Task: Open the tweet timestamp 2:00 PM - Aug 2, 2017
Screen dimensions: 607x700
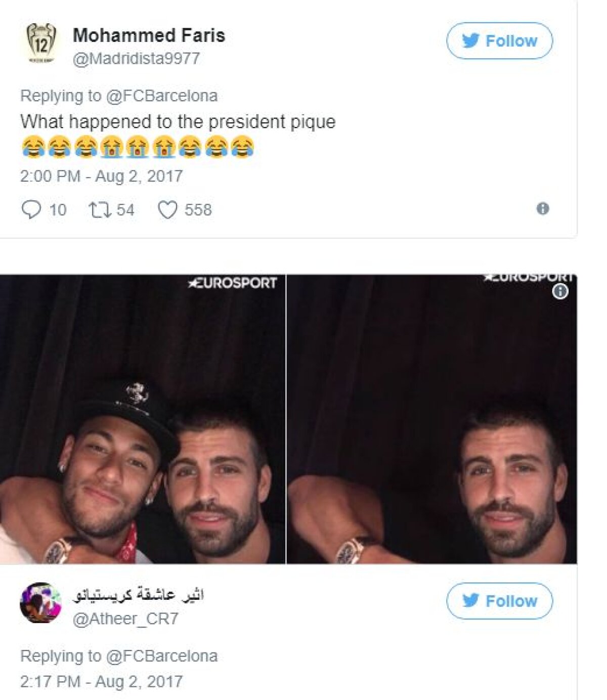Action: [x=101, y=176]
